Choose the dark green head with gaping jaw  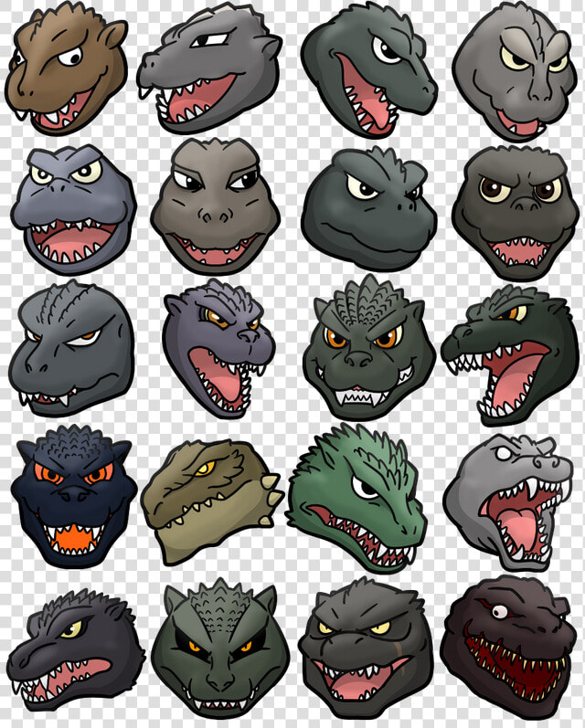(510, 355)
